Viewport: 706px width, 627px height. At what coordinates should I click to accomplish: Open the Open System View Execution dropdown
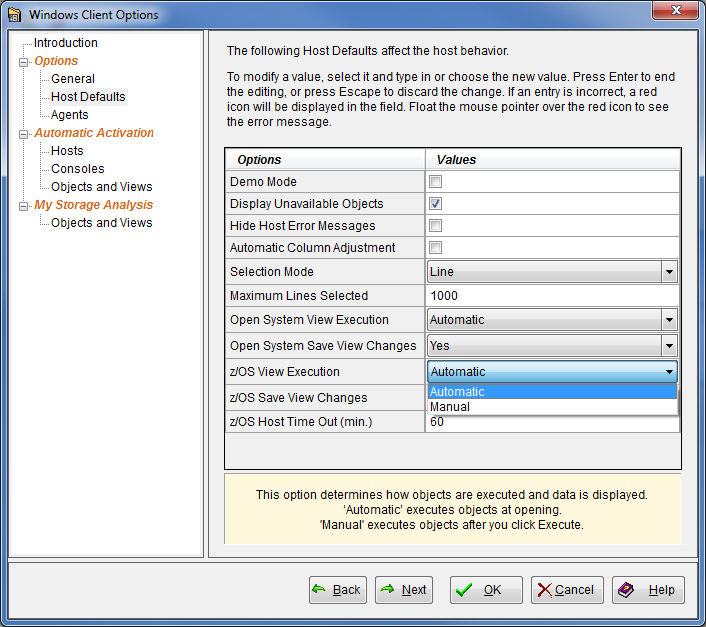click(x=669, y=320)
